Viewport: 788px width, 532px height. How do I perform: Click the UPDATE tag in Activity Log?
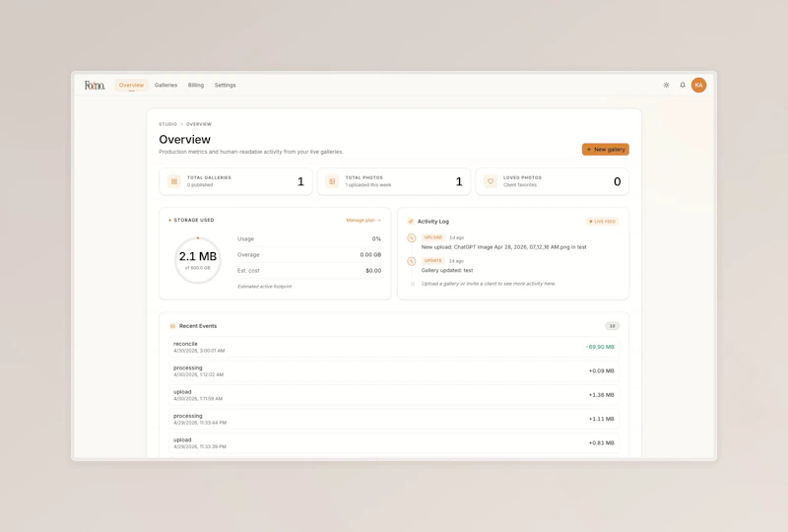click(x=432, y=260)
